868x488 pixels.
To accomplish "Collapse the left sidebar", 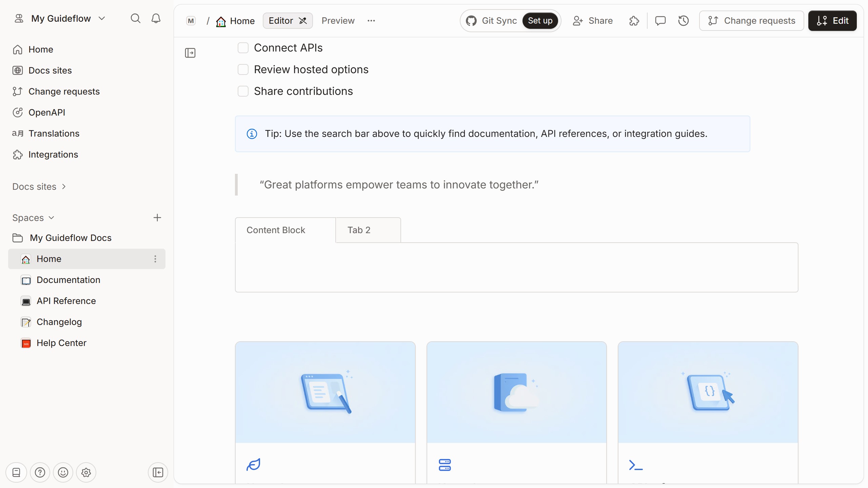I will 158,472.
